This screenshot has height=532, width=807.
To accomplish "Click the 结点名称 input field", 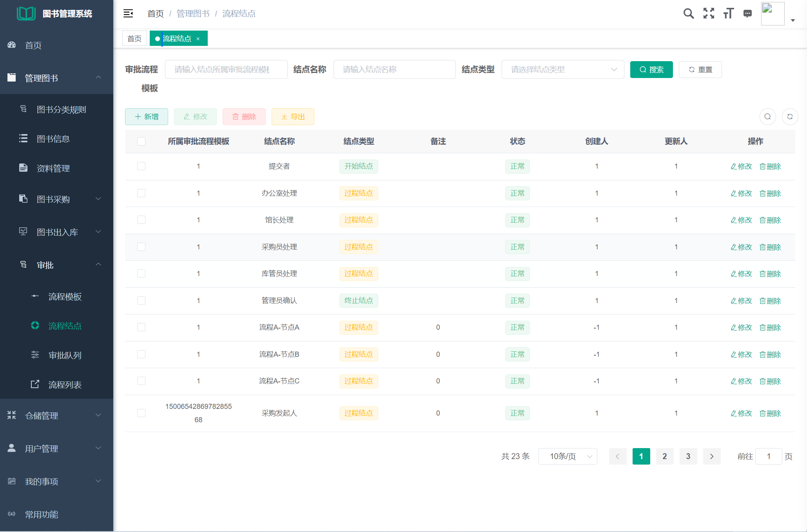I will coord(394,69).
